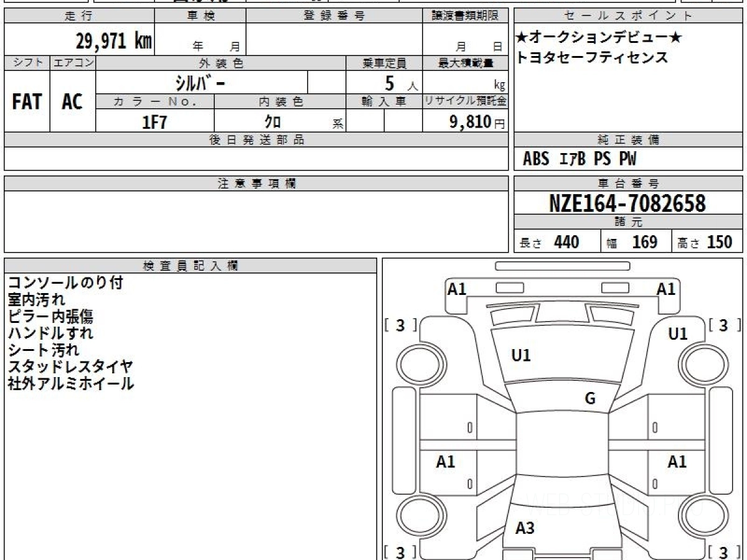Select the [3] tire mark beside front-right wheel
Image resolution: width=747 pixels, height=560 pixels.
[725, 325]
